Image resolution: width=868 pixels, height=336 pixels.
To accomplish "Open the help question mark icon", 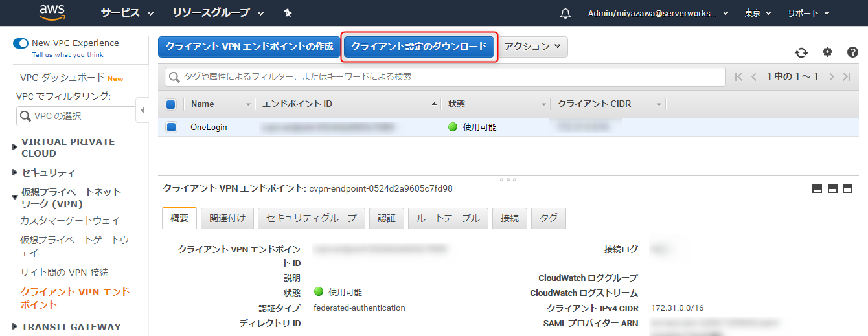I will pyautogui.click(x=852, y=52).
